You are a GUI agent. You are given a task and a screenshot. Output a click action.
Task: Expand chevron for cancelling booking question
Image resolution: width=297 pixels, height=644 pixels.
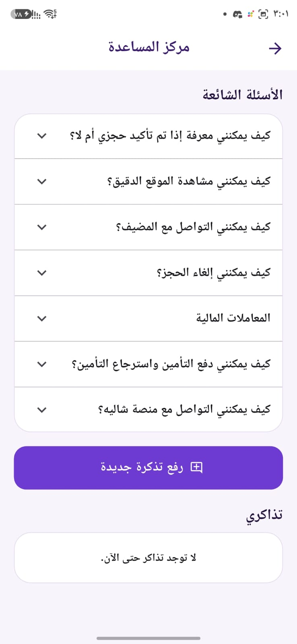click(x=42, y=273)
